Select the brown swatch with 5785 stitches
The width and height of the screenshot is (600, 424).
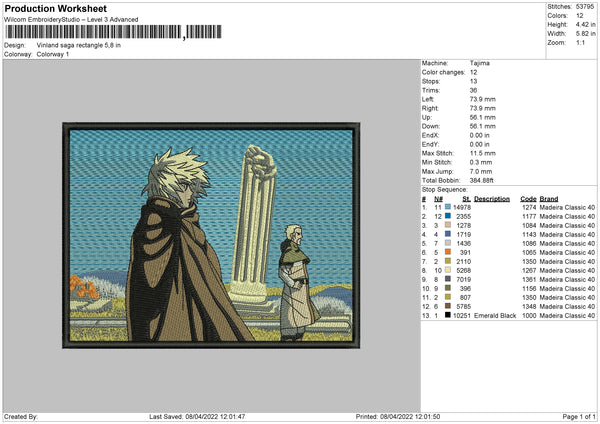click(448, 306)
